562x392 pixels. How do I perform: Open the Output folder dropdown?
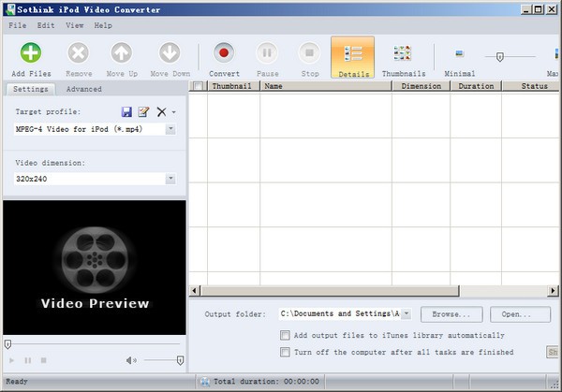pyautogui.click(x=407, y=314)
